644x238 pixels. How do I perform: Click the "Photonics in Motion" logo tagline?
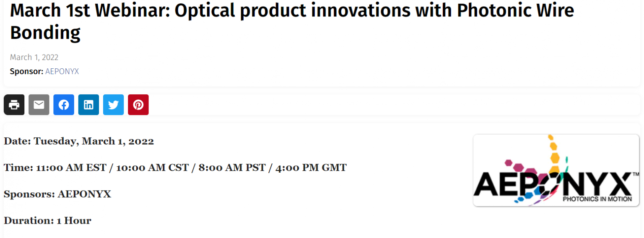[597, 199]
